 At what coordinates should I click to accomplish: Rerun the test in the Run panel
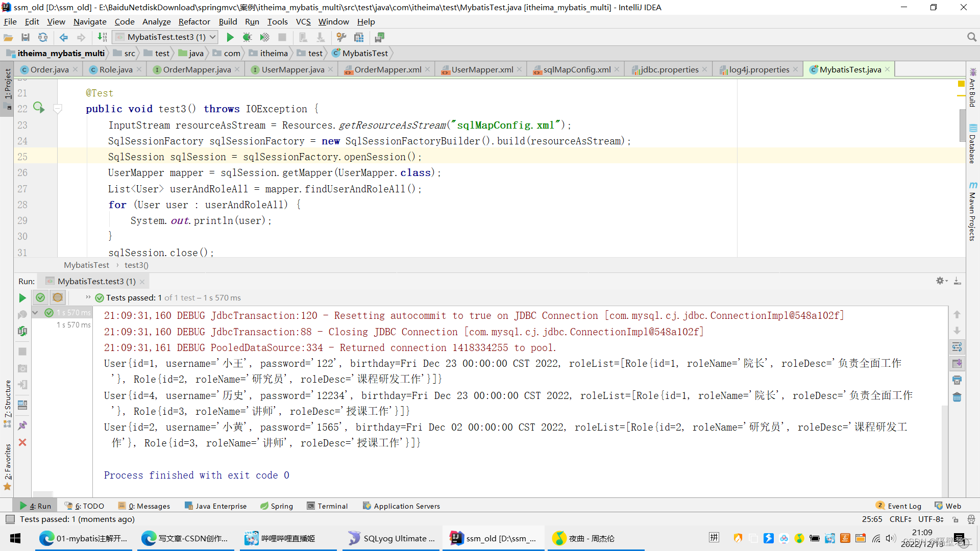(22, 298)
